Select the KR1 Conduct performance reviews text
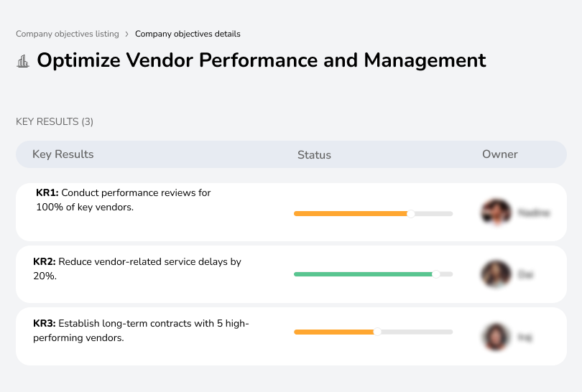The height and width of the screenshot is (392, 582). click(124, 200)
